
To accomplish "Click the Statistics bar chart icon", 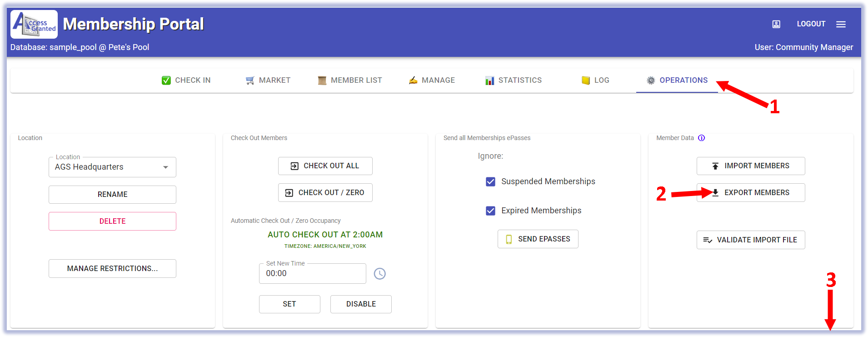I will click(489, 80).
